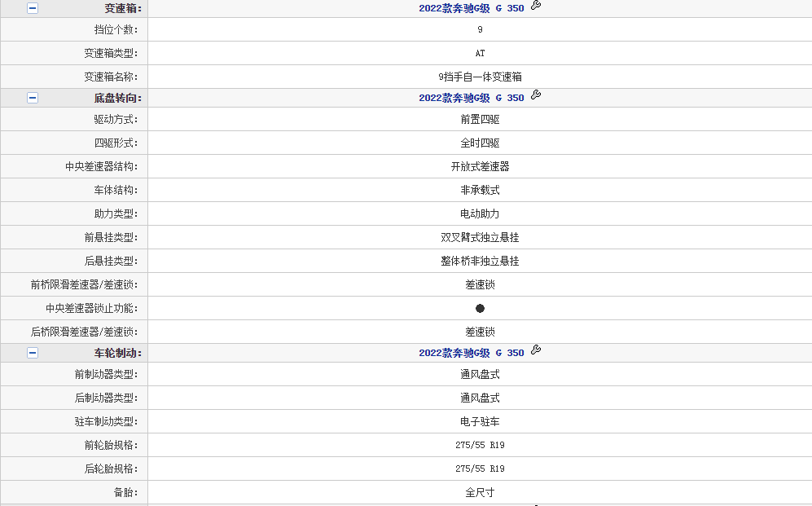Click the 变速箱类型 label
Image resolution: width=812 pixels, height=506 pixels.
pyautogui.click(x=111, y=53)
